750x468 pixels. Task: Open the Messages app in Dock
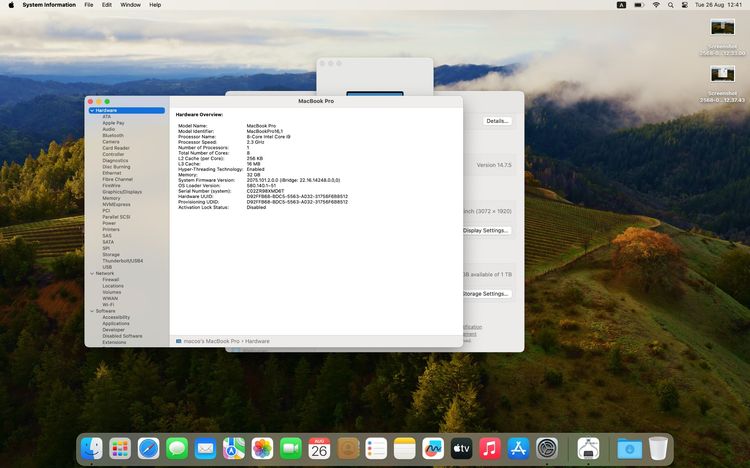coord(177,449)
